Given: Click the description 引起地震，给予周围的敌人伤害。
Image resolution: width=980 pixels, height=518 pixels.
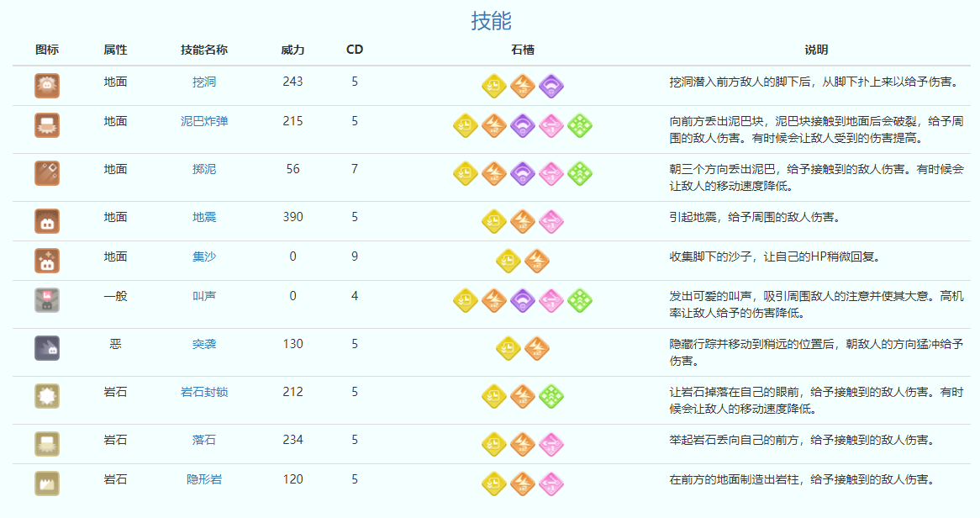Looking at the screenshot, I should pyautogui.click(x=755, y=217).
